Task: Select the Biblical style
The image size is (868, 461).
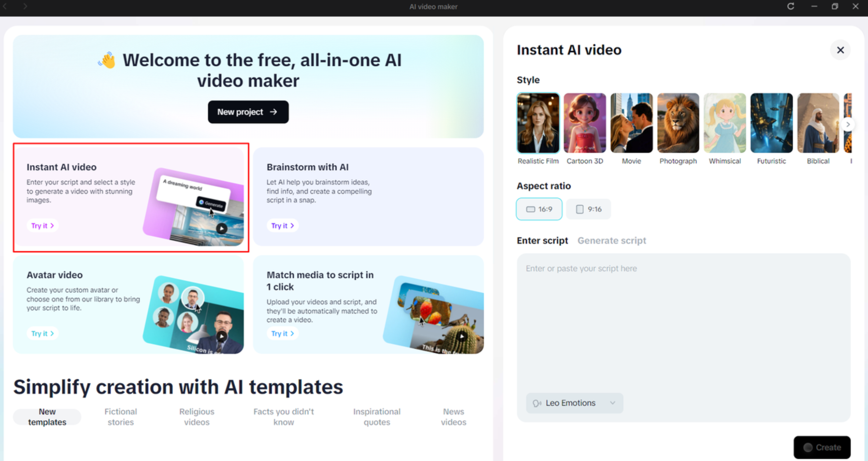Action: (x=818, y=123)
